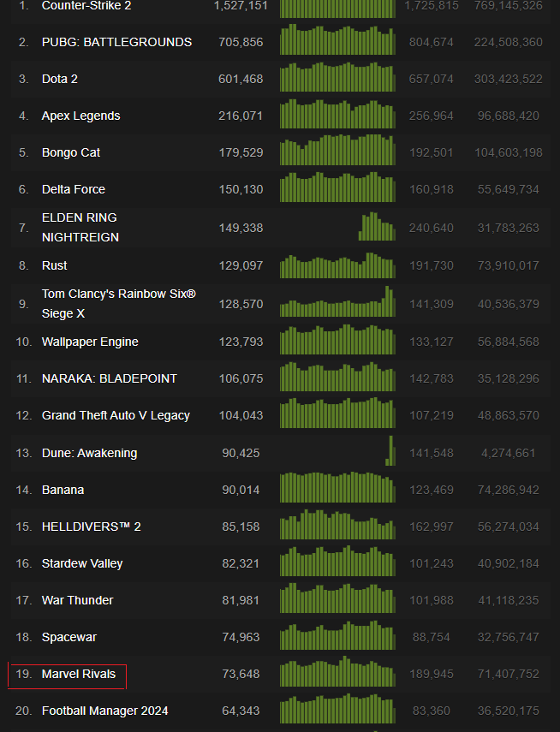
Task: Click Apex Legends bar chart
Action: (x=337, y=114)
